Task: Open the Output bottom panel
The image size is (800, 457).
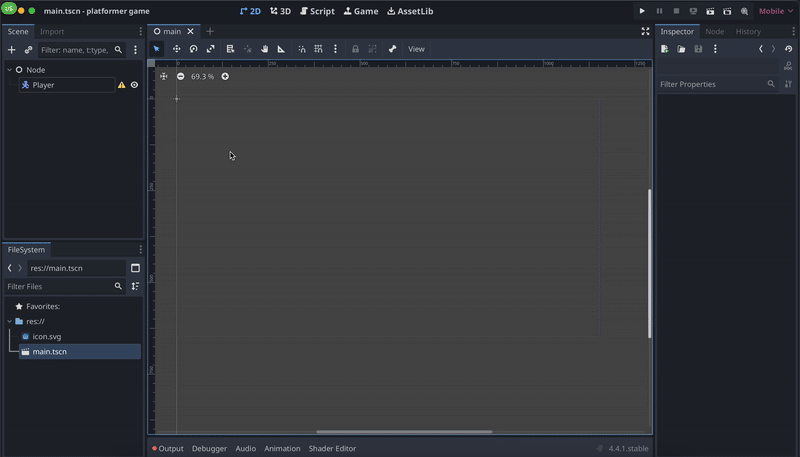Action: coord(168,449)
